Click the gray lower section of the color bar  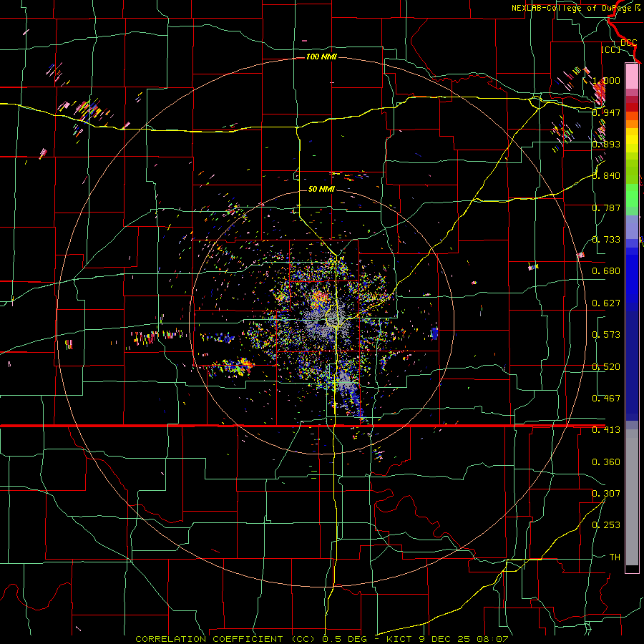pos(632,497)
